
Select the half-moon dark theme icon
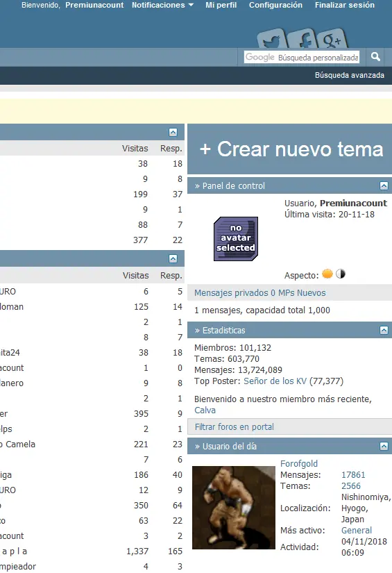341,274
